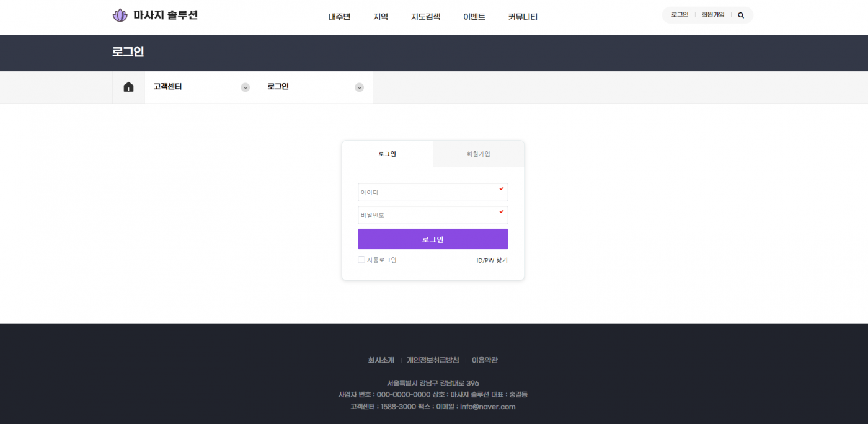The height and width of the screenshot is (424, 868).
Task: Click the search magnifier icon
Action: 741,15
